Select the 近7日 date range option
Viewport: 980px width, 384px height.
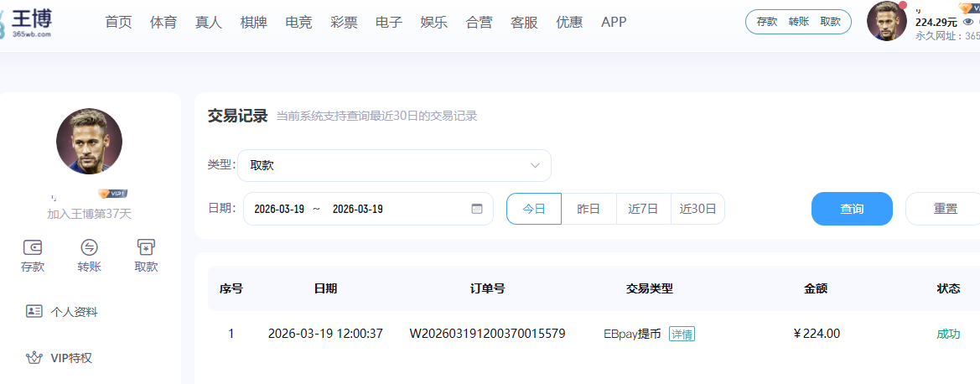pyautogui.click(x=643, y=209)
